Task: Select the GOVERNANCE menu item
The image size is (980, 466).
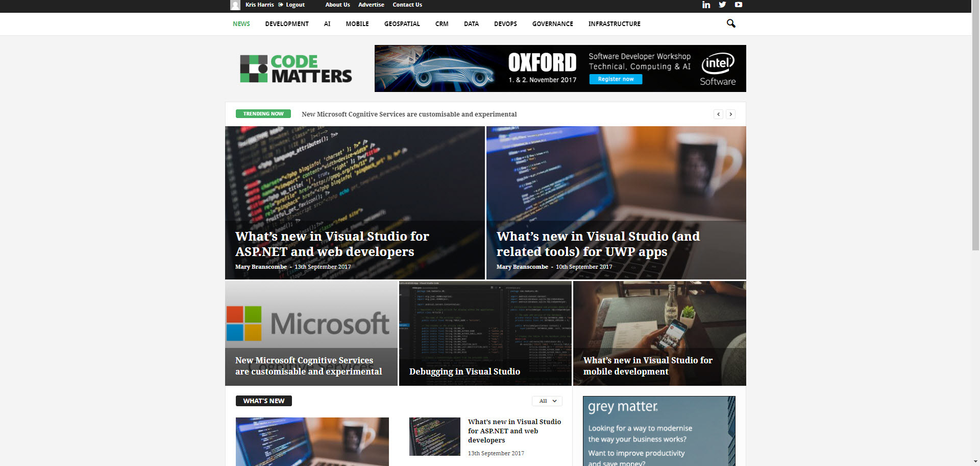Action: point(553,24)
